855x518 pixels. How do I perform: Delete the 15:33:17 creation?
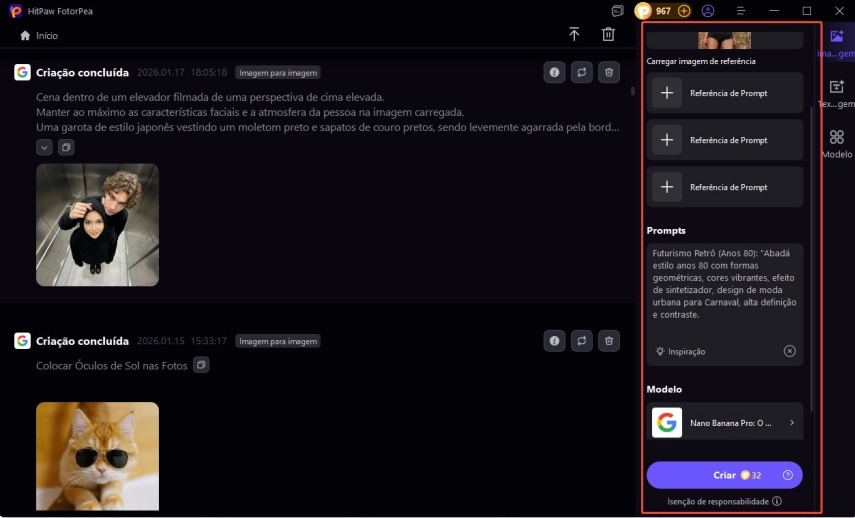(609, 341)
